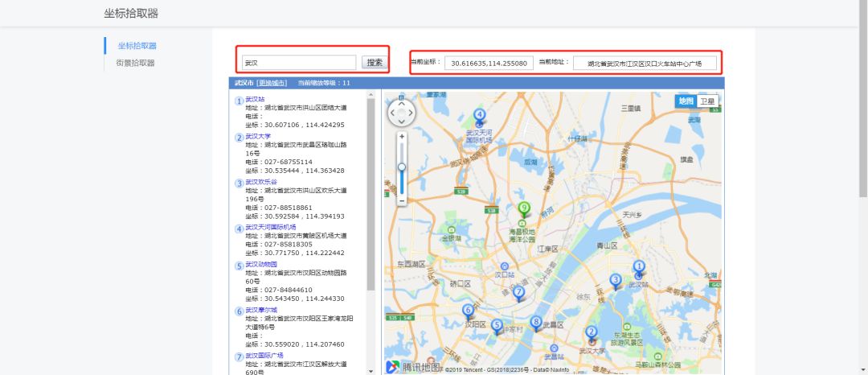Screen dimensions: 868x375
Task: Click map marker 3 near the lake
Action: [615, 281]
